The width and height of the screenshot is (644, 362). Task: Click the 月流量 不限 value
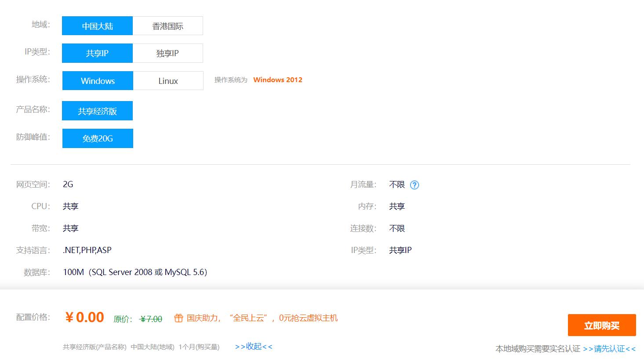(x=397, y=185)
